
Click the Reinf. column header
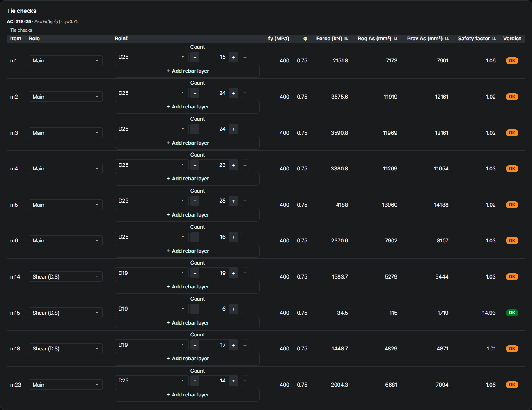pos(122,39)
